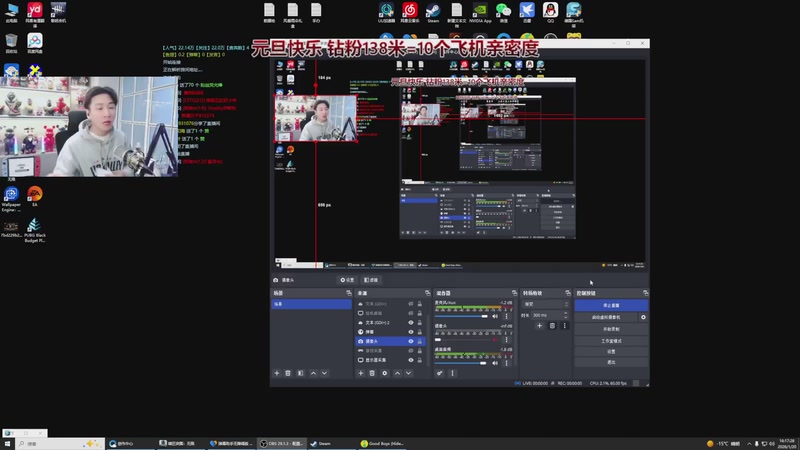Move the source down with the Sources down arrow
This screenshot has width=800, height=450.
(409, 373)
